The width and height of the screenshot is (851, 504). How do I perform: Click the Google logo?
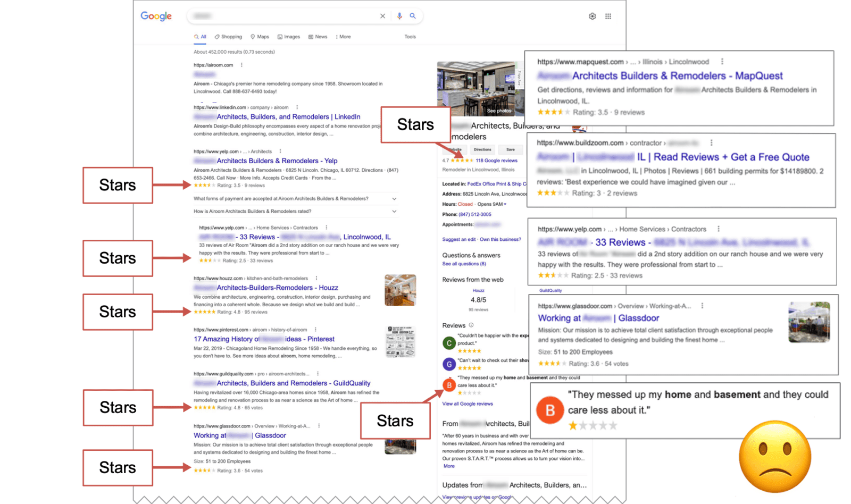[x=156, y=16]
